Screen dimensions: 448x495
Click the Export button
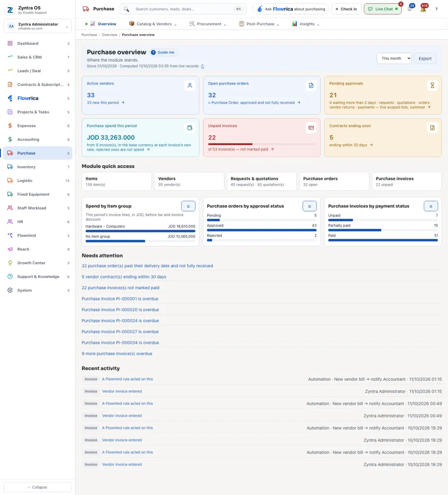click(x=425, y=58)
